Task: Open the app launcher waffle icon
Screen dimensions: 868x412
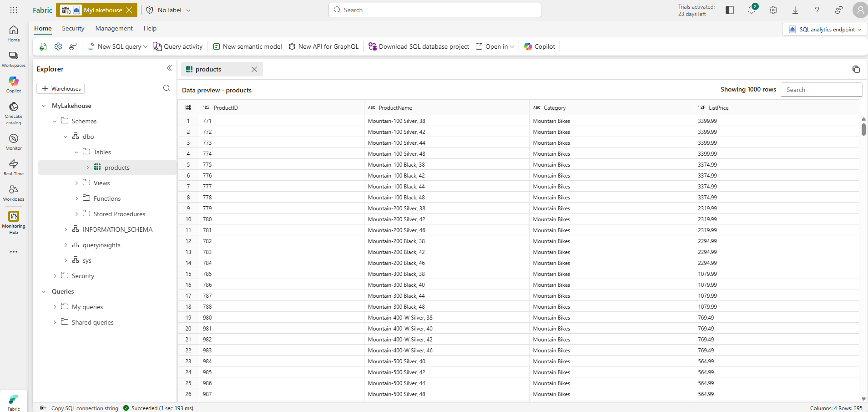Action: pyautogui.click(x=14, y=10)
